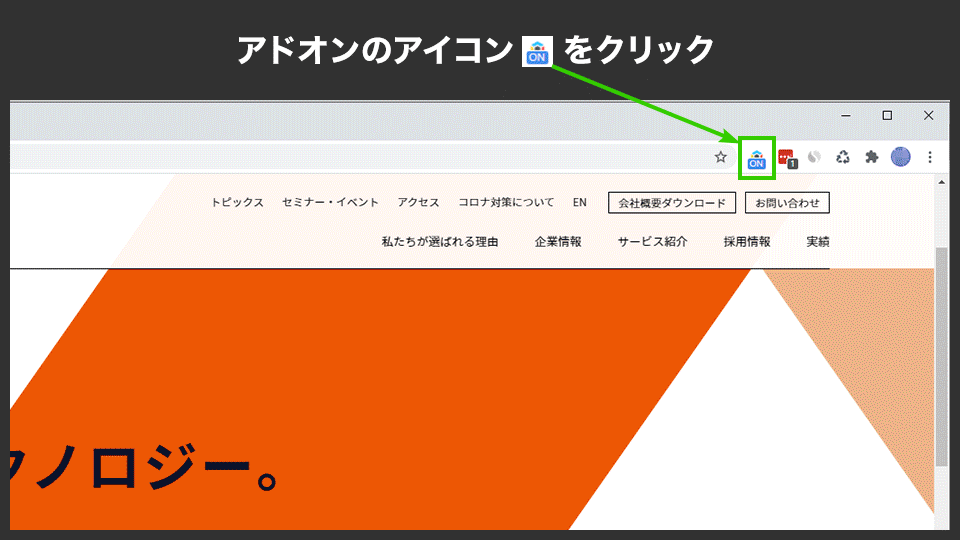Open サービス紹介 menu item
Image resolution: width=960 pixels, height=540 pixels.
pos(652,242)
